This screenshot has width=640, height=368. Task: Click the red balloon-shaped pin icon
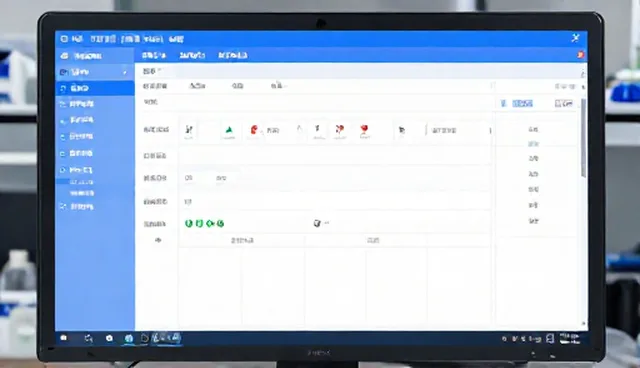364,130
